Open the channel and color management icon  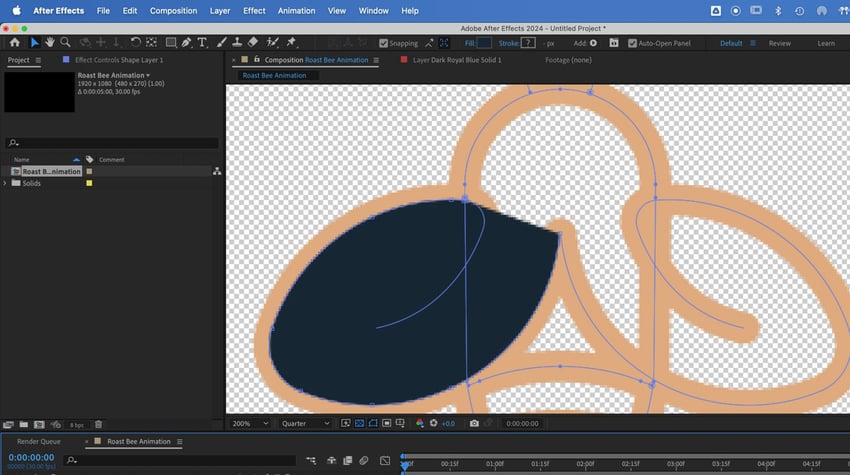pos(420,423)
